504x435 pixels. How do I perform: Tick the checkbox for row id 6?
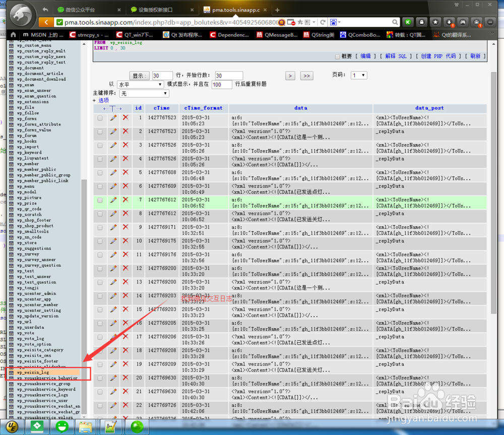100,186
